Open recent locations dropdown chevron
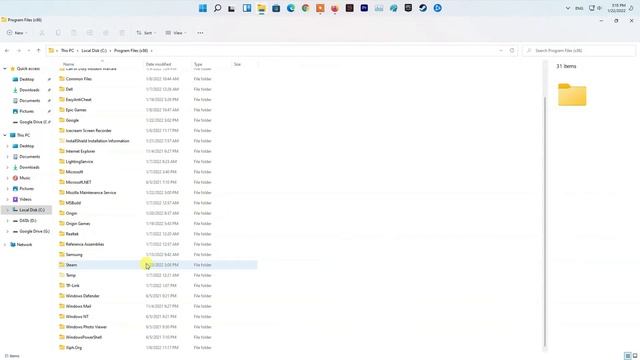 click(x=29, y=51)
